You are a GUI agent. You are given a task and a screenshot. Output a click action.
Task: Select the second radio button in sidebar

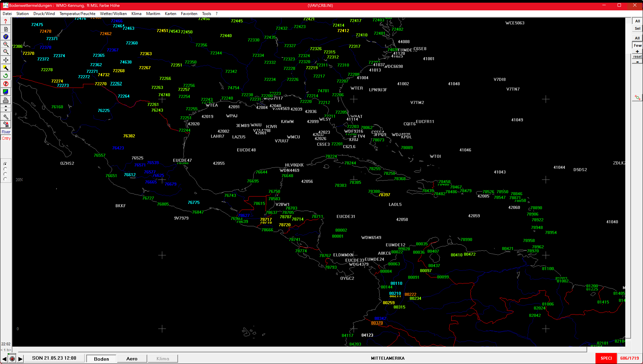tap(5, 169)
